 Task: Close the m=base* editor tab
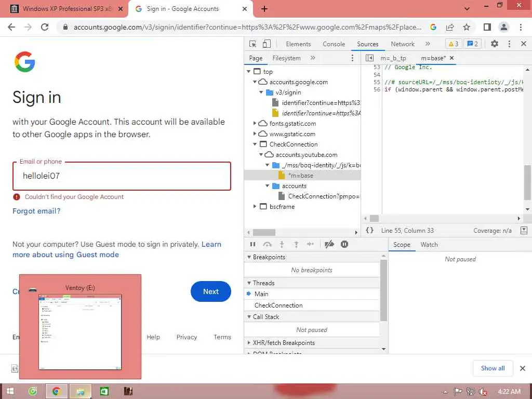click(451, 58)
